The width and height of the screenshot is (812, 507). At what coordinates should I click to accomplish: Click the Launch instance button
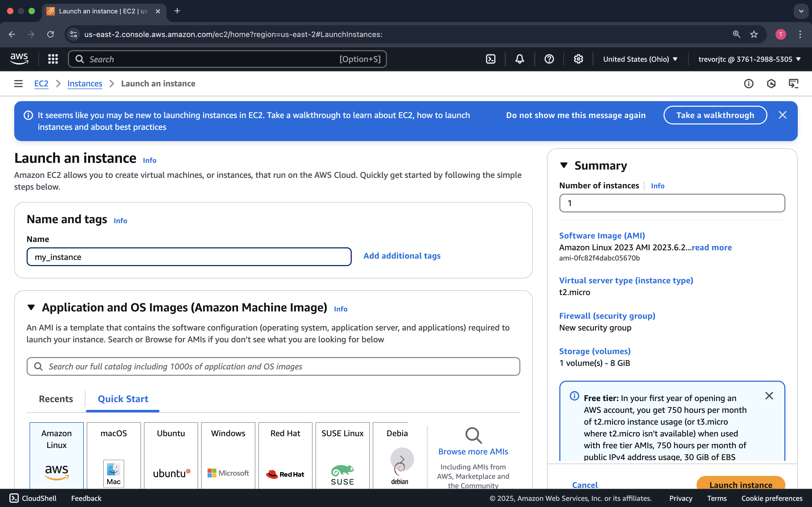click(740, 484)
